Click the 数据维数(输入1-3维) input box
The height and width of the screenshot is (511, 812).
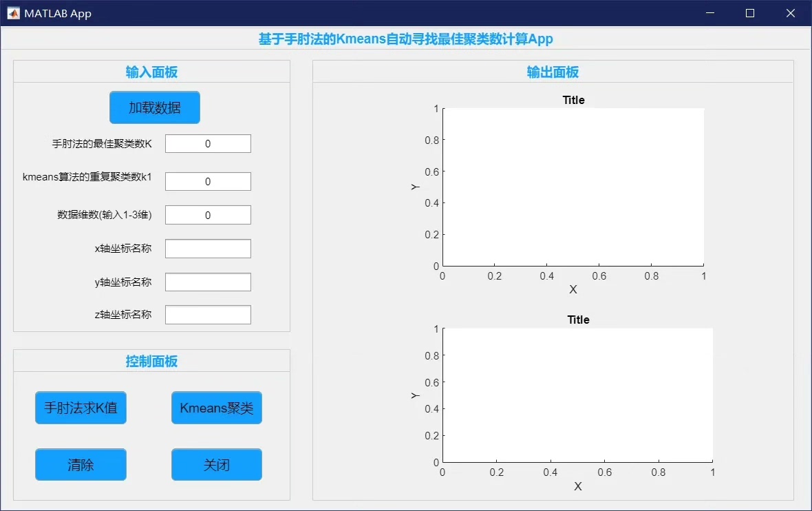pos(209,215)
